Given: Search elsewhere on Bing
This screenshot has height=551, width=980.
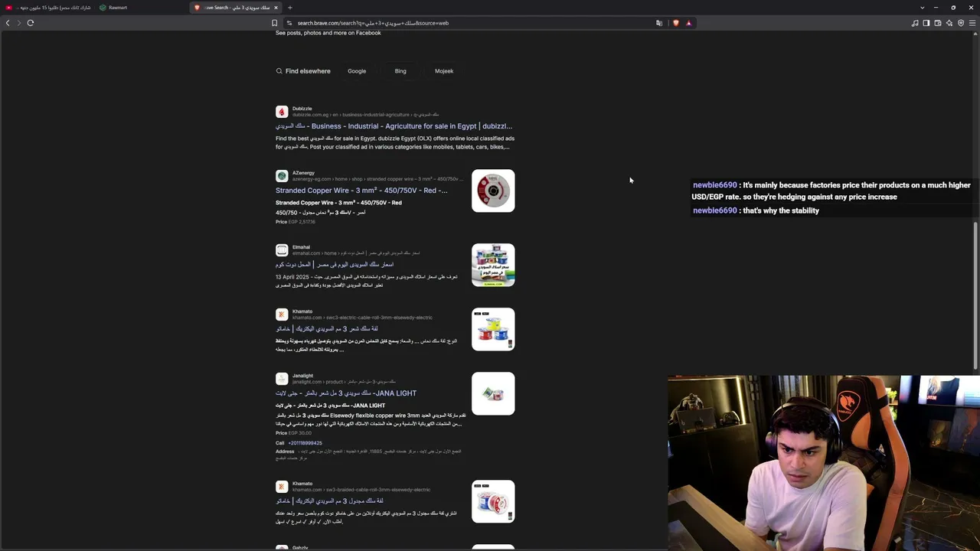Looking at the screenshot, I should 400,71.
